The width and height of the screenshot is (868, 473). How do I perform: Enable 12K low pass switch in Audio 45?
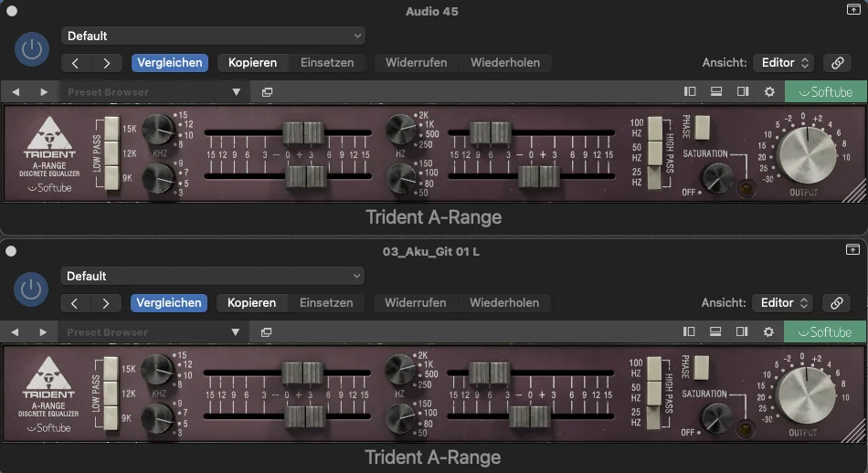[x=111, y=153]
